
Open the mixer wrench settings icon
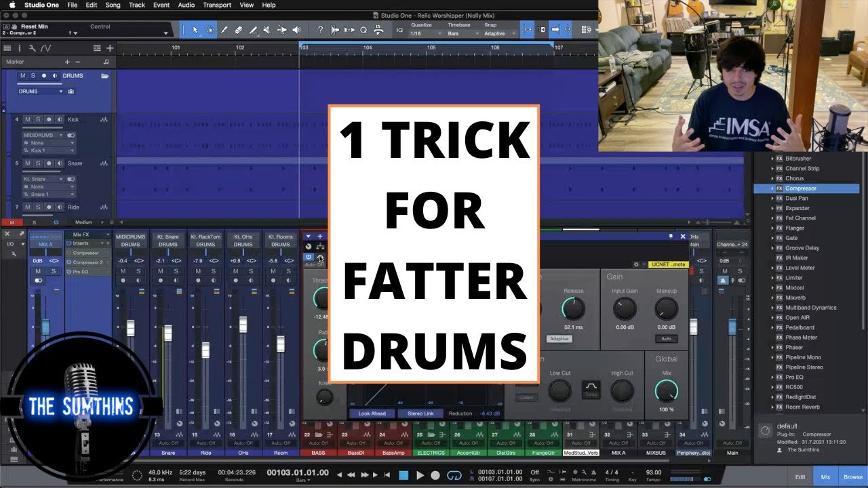(x=14, y=253)
